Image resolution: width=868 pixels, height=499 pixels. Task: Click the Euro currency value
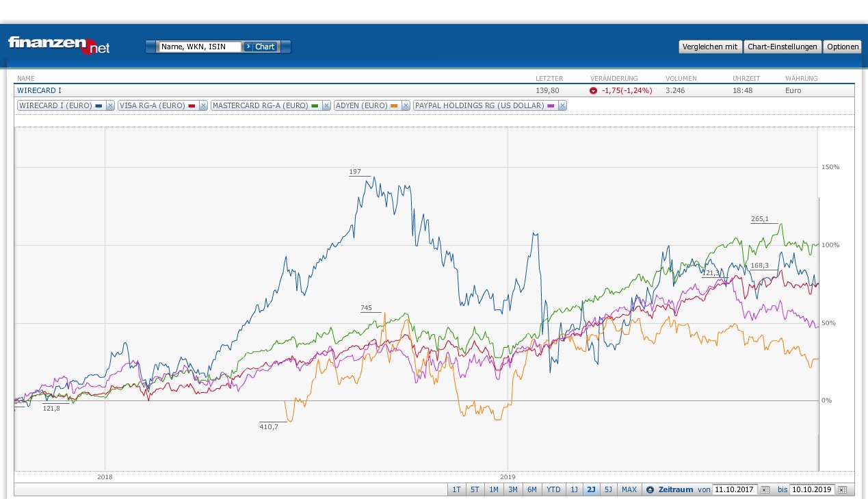(x=793, y=90)
